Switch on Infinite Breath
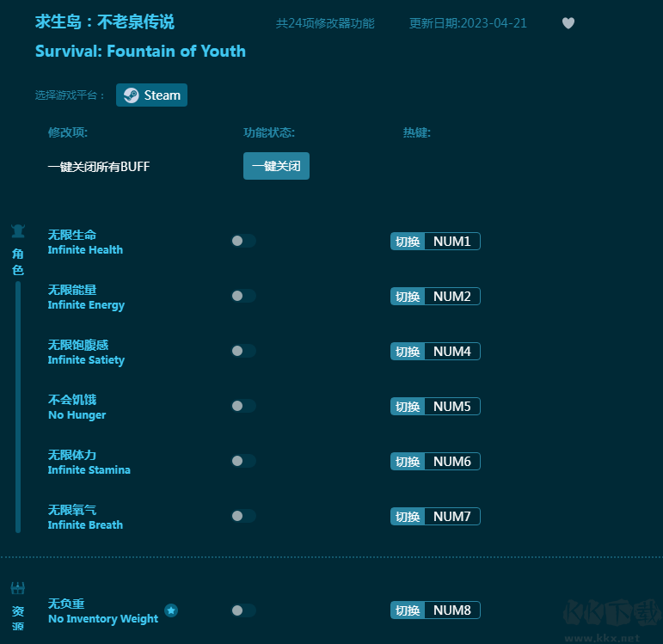The width and height of the screenshot is (663, 644). [x=243, y=516]
